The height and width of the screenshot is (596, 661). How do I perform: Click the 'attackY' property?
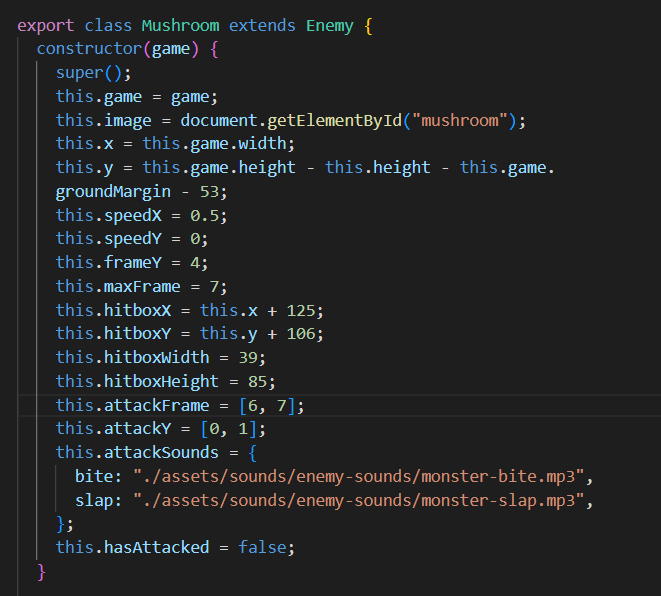click(137, 429)
